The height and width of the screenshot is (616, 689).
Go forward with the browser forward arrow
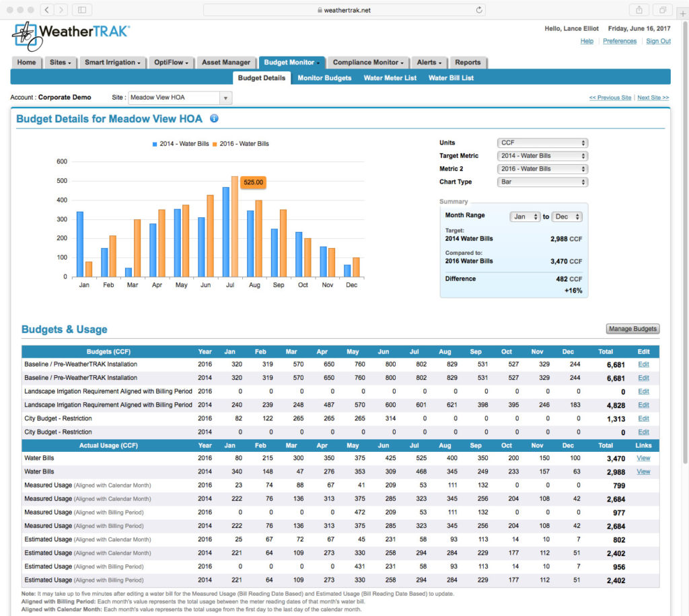(x=61, y=9)
